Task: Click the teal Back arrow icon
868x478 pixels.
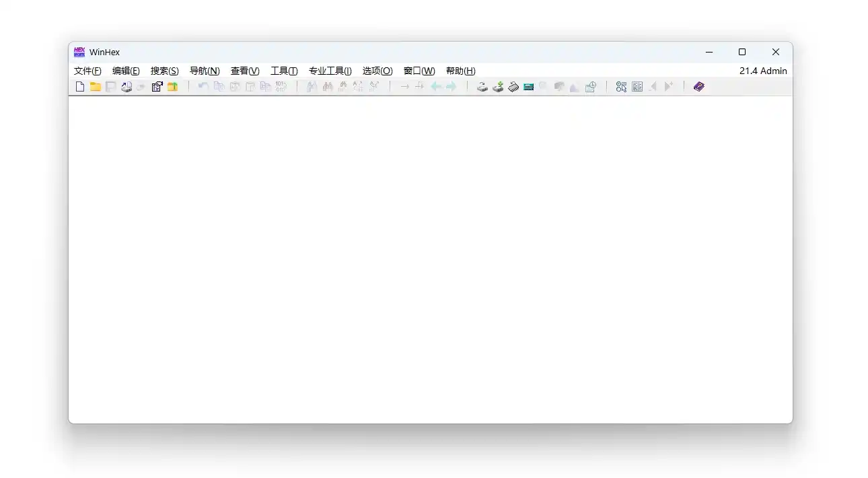Action: (436, 87)
